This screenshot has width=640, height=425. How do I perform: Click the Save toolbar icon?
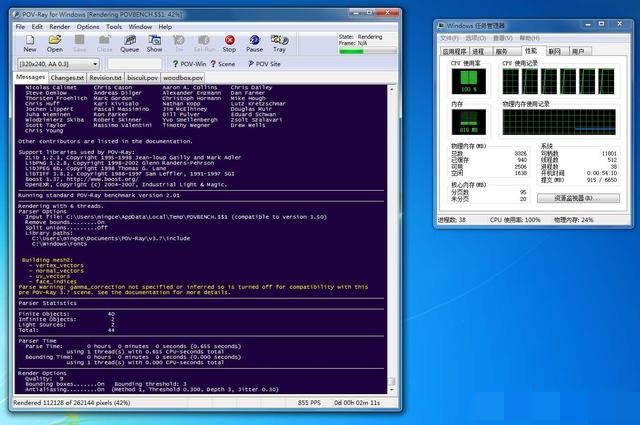point(80,43)
